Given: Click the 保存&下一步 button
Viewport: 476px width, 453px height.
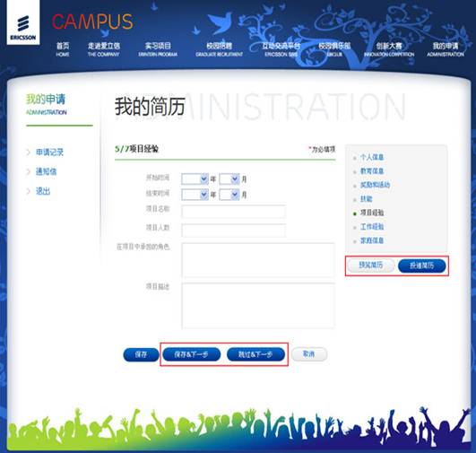Looking at the screenshot, I should (191, 354).
